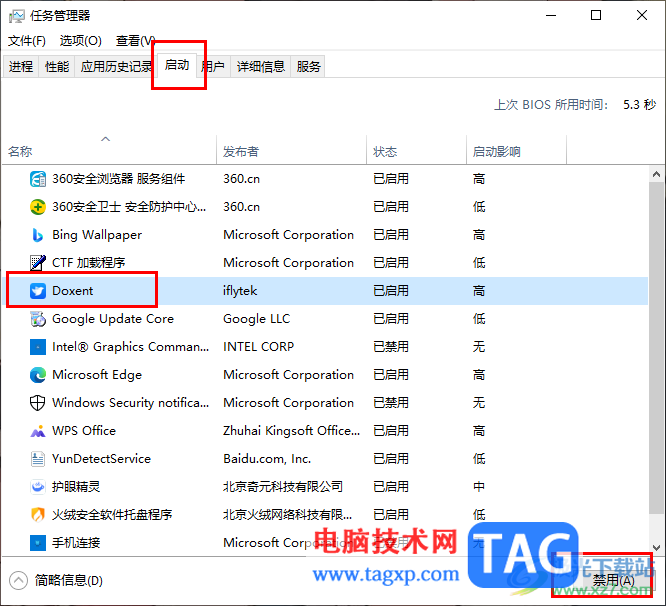This screenshot has height=606, width=666.
Task: Click the CTF loader pen icon
Action: tap(38, 263)
